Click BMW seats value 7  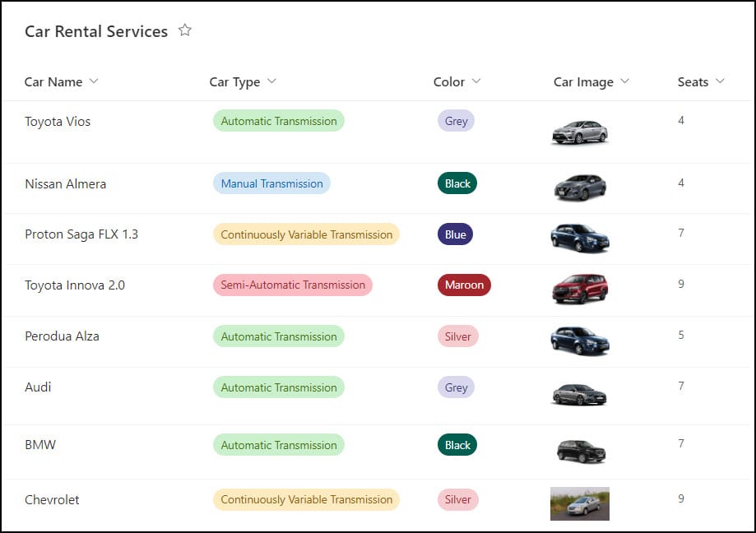681,443
